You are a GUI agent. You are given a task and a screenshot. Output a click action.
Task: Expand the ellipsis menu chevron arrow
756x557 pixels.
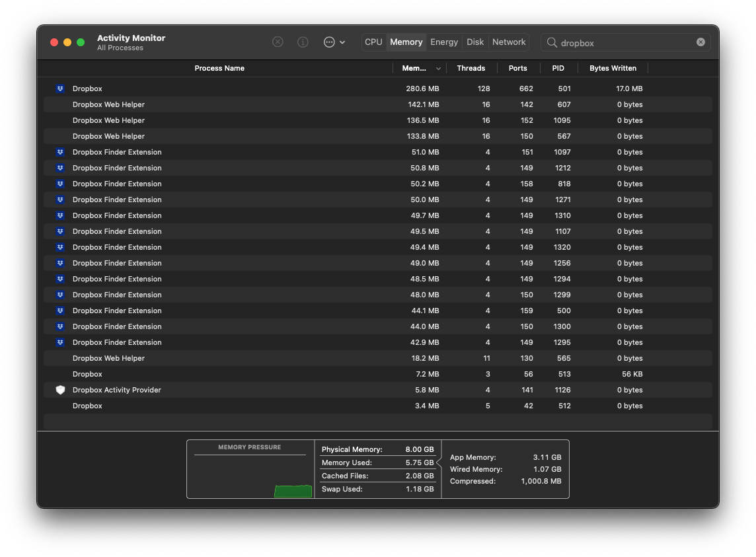coord(342,42)
